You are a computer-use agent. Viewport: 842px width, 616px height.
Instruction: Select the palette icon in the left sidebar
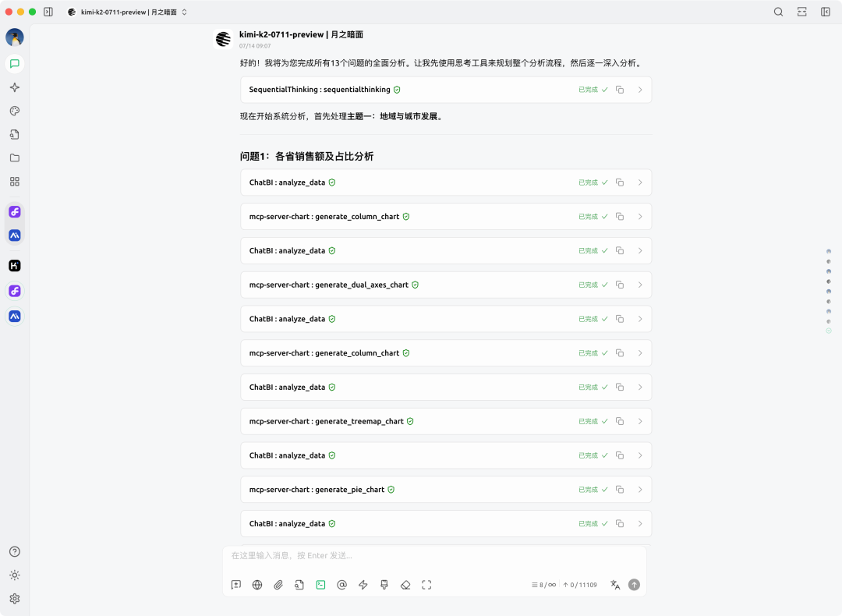point(14,111)
